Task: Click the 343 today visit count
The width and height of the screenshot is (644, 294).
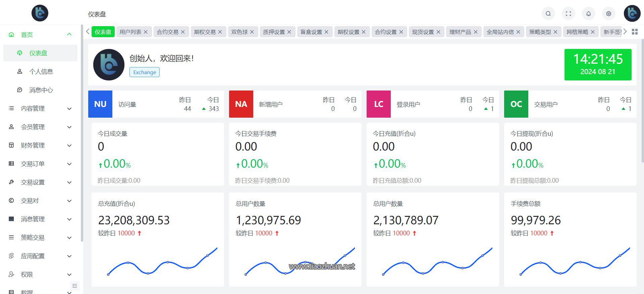Action: 214,109
